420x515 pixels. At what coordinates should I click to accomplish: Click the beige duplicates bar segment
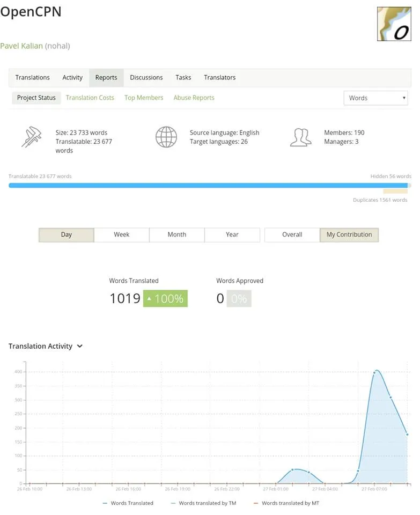[x=395, y=191]
